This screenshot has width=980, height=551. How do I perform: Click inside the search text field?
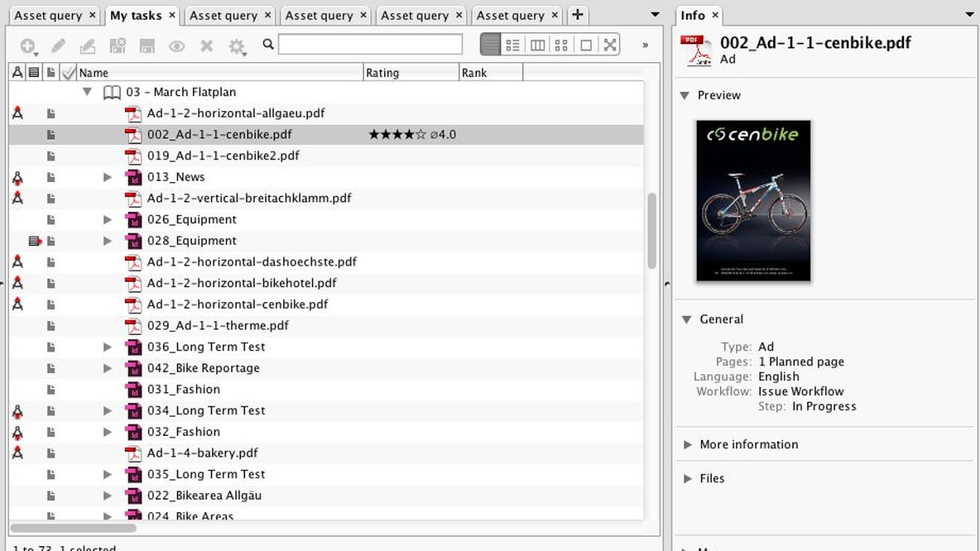[x=371, y=45]
